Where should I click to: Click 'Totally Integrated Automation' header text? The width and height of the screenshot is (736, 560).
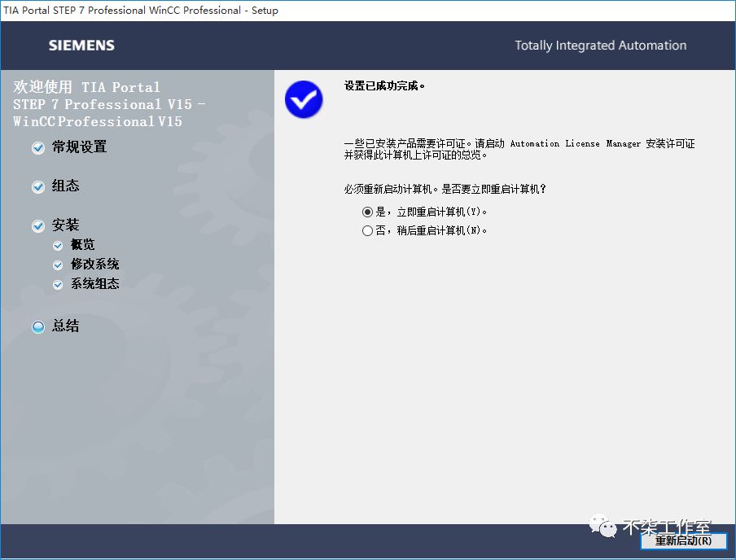(x=600, y=46)
